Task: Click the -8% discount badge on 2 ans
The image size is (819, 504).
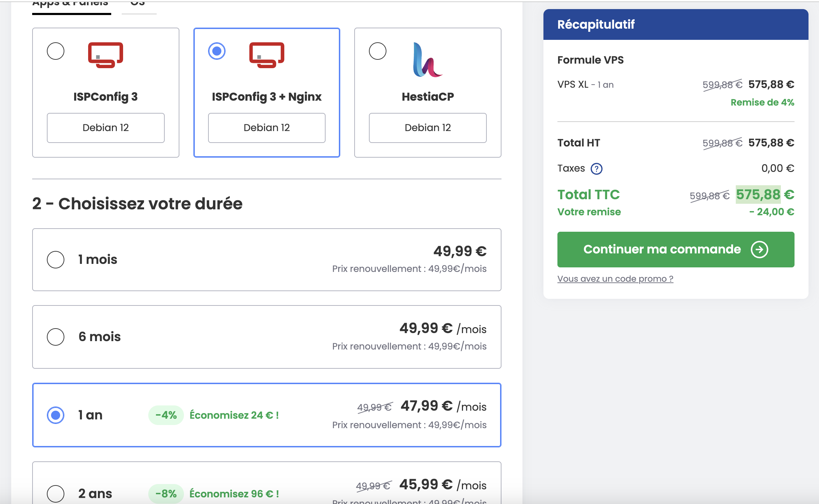Action: [x=166, y=494]
